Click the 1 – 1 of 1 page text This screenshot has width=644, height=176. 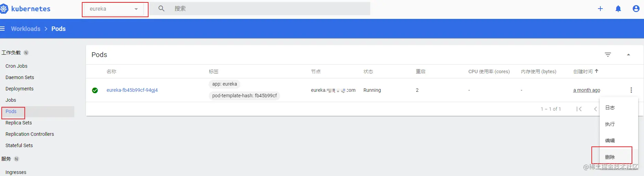point(550,109)
